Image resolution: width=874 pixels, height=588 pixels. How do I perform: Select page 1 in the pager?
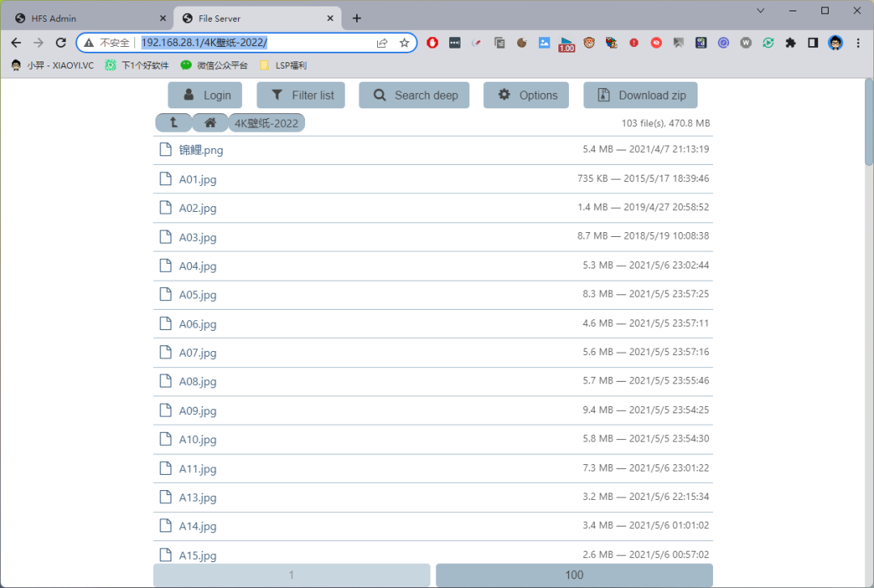click(x=291, y=575)
